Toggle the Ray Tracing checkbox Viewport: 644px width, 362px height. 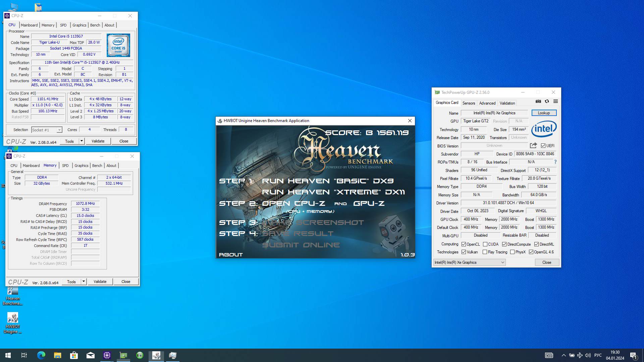(x=485, y=252)
